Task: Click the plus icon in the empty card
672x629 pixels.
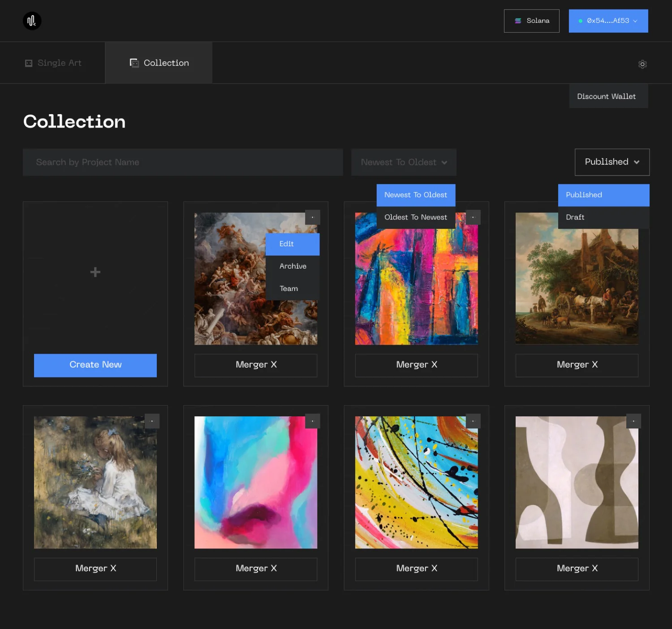Action: 95,272
